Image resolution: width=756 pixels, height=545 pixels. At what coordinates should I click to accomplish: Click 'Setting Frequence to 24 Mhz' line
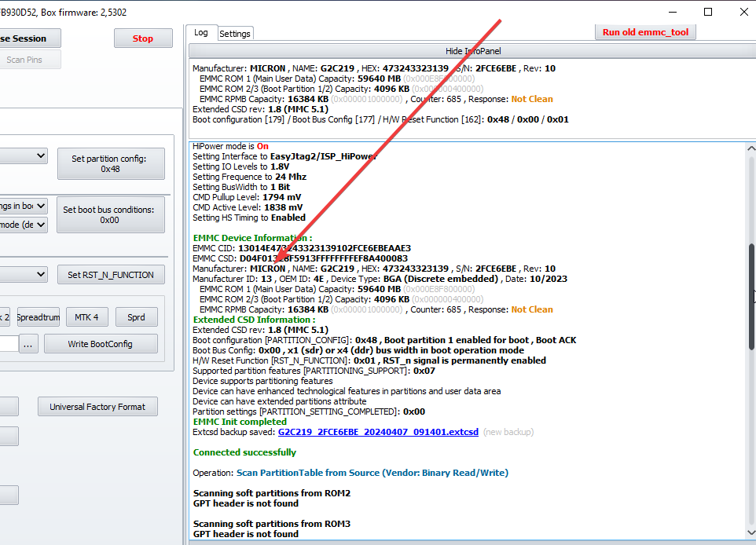point(249,177)
